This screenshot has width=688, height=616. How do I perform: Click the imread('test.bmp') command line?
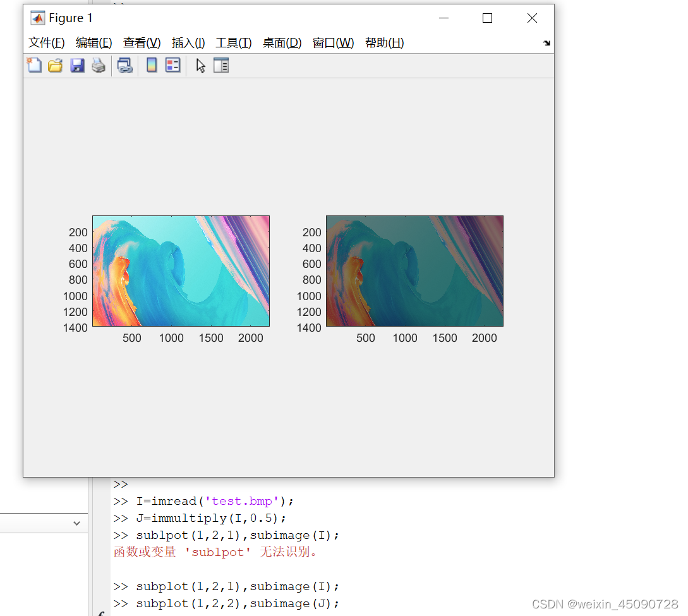click(x=203, y=501)
